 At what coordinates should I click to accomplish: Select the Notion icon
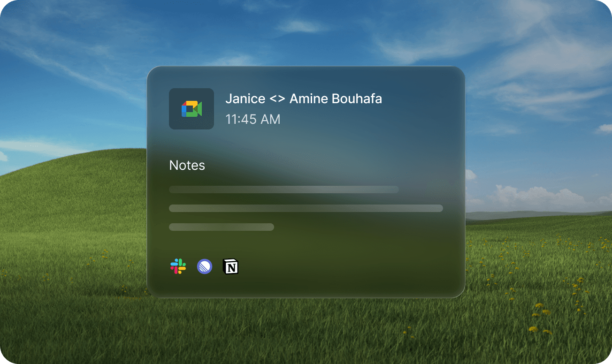pos(230,266)
